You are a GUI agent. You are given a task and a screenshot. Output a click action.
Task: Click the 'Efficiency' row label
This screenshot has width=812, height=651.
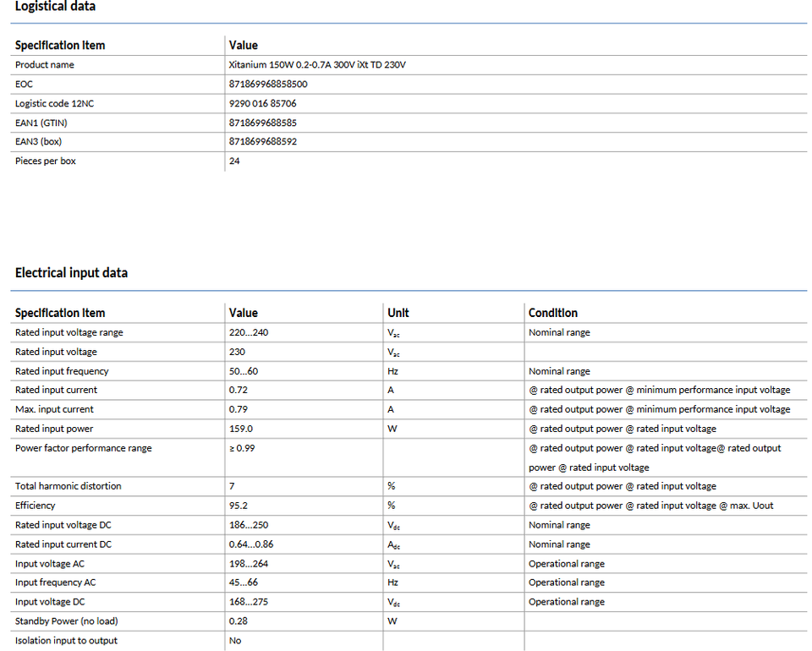(35, 506)
